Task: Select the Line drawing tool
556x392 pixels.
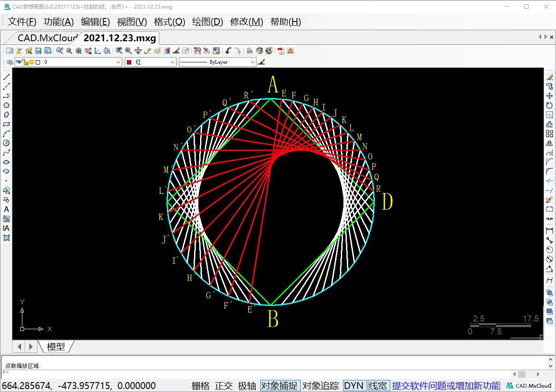Action: coord(6,77)
